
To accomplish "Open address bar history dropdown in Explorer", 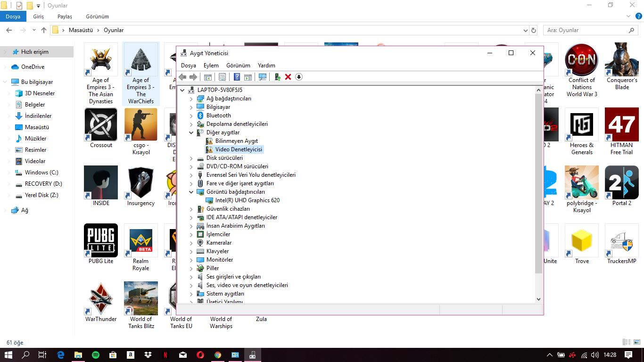I will pos(526,30).
